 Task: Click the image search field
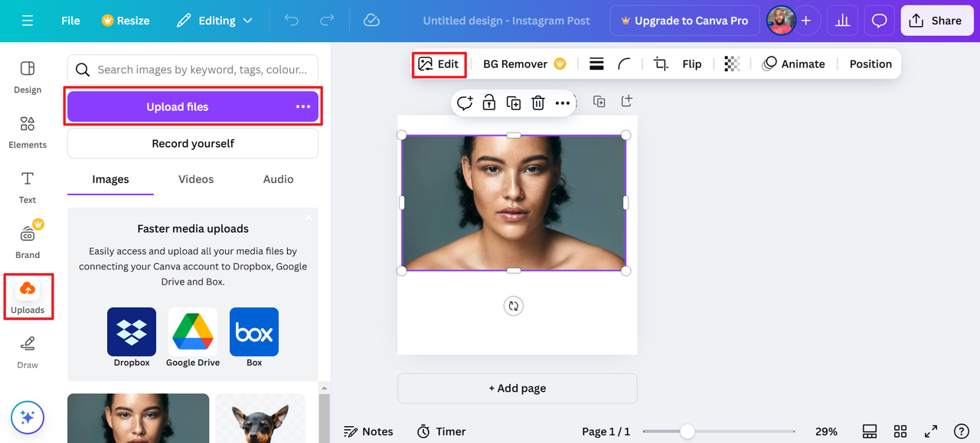pos(193,70)
